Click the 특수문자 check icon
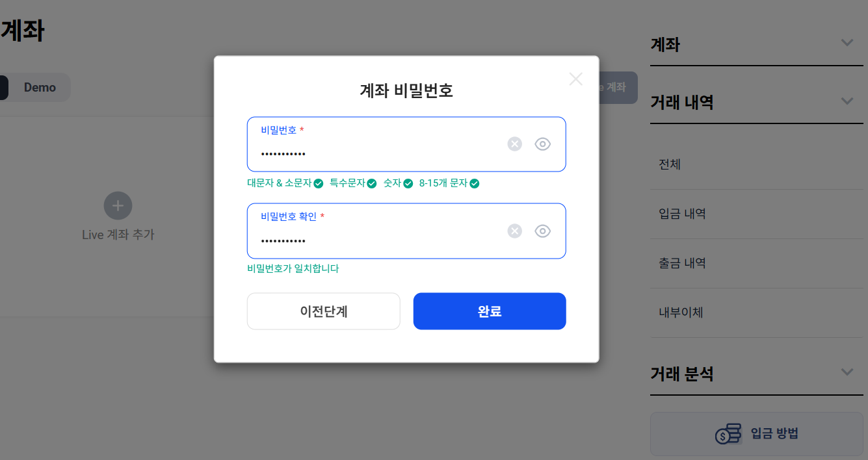 tap(372, 184)
